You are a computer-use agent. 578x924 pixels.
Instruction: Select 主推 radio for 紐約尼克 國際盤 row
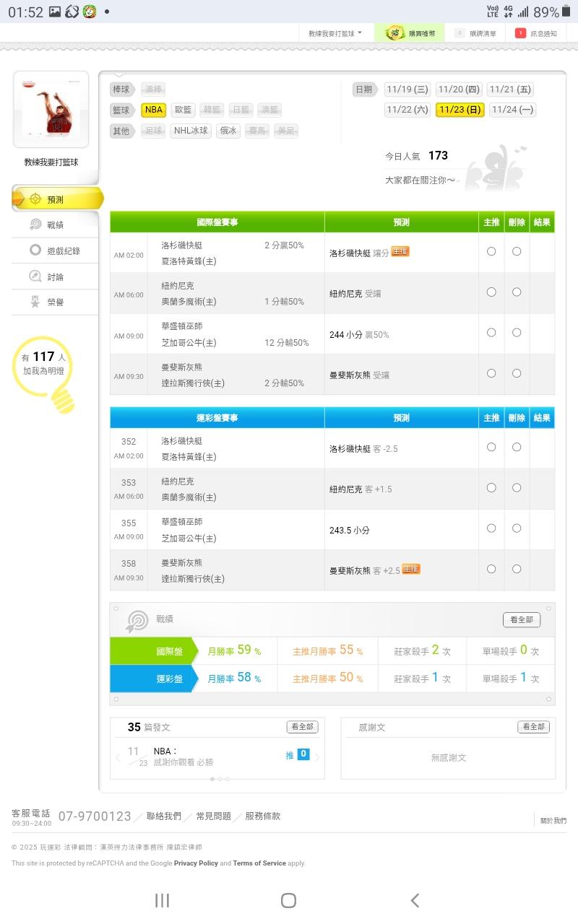coord(491,292)
